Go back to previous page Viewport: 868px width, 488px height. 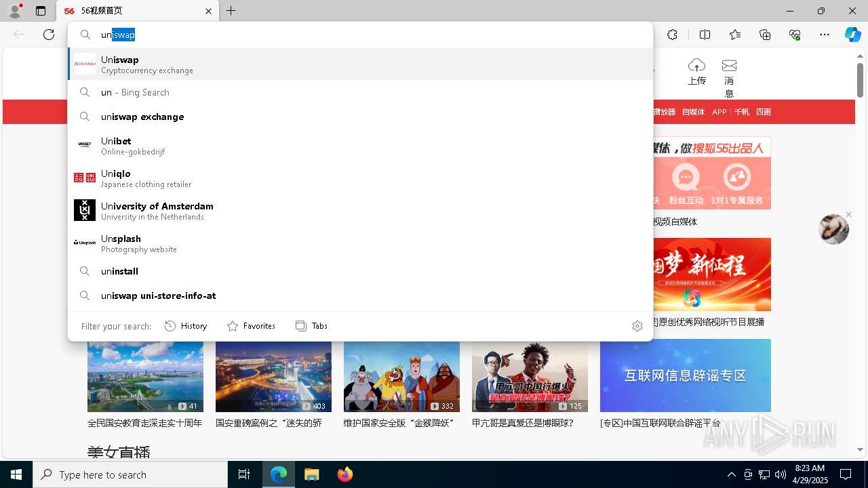click(19, 35)
